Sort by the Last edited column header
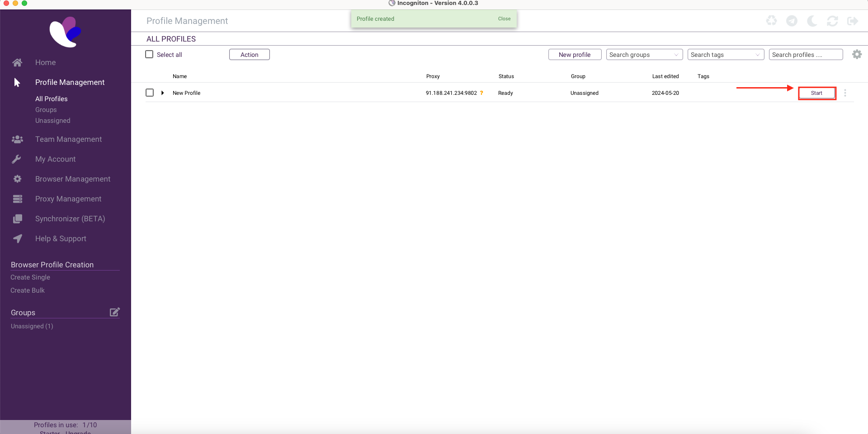Viewport: 868px width, 434px height. click(x=665, y=76)
